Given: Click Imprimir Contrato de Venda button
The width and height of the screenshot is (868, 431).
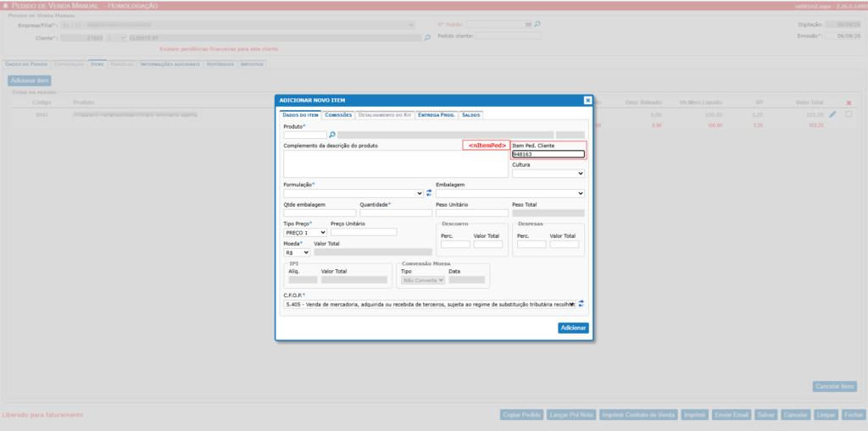Looking at the screenshot, I should point(638,415).
